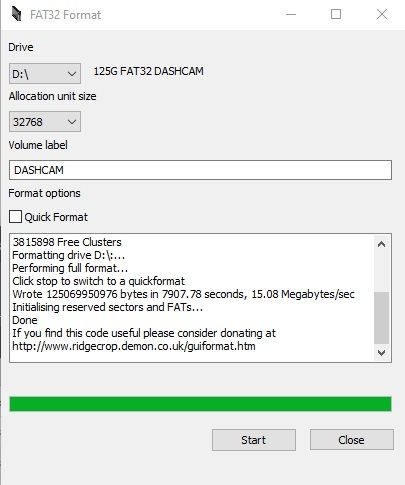Click the log scroll up arrow
405x485 pixels.
[382, 244]
